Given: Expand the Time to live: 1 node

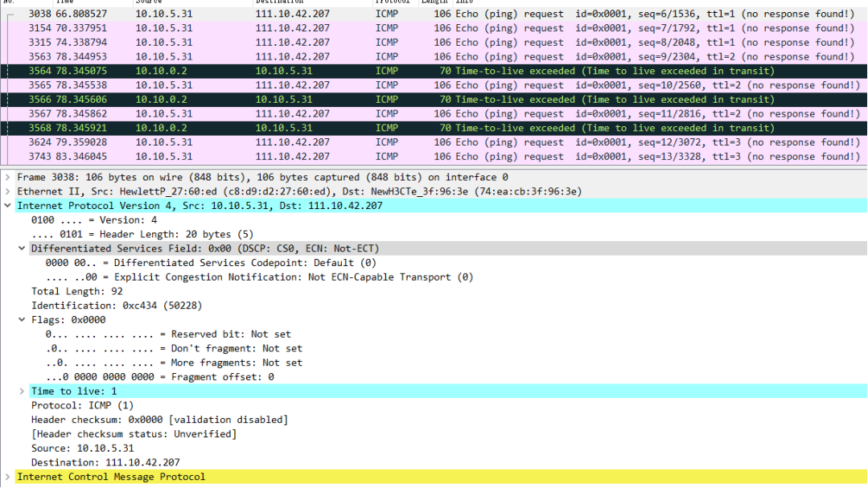Looking at the screenshot, I should pyautogui.click(x=22, y=392).
